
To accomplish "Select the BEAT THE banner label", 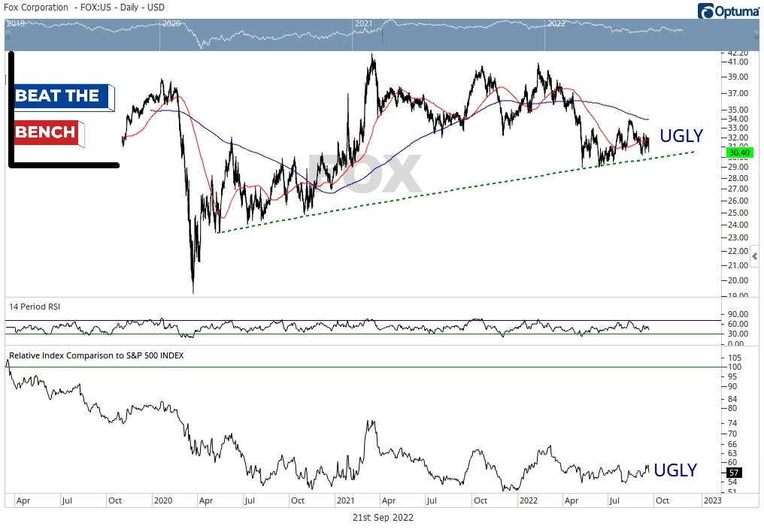I will click(64, 97).
